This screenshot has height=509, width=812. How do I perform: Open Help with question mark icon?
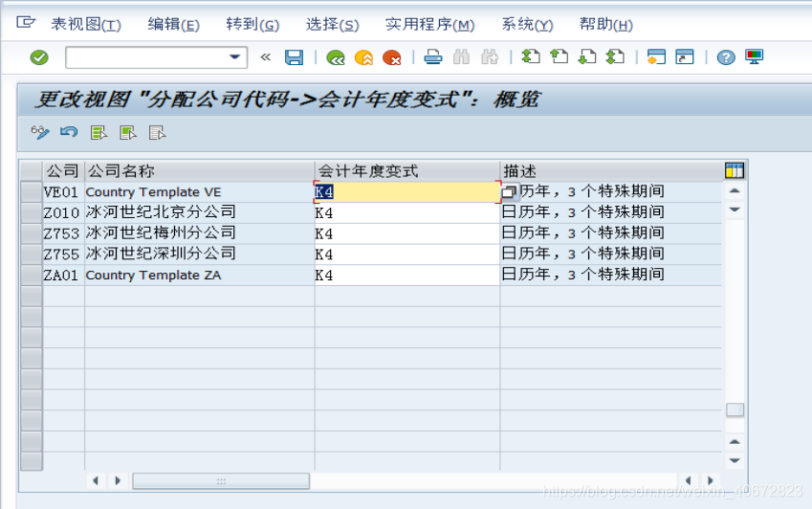[726, 57]
